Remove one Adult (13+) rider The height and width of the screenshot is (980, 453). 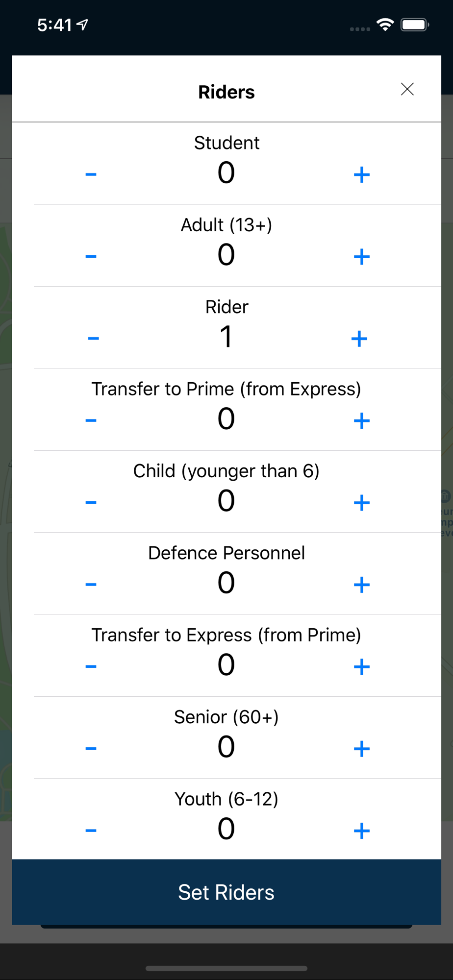[91, 256]
